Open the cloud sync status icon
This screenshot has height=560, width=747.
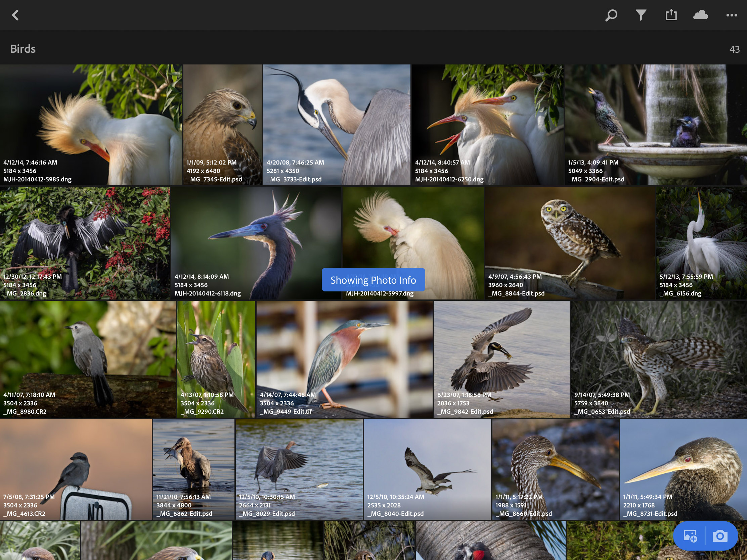pyautogui.click(x=701, y=15)
